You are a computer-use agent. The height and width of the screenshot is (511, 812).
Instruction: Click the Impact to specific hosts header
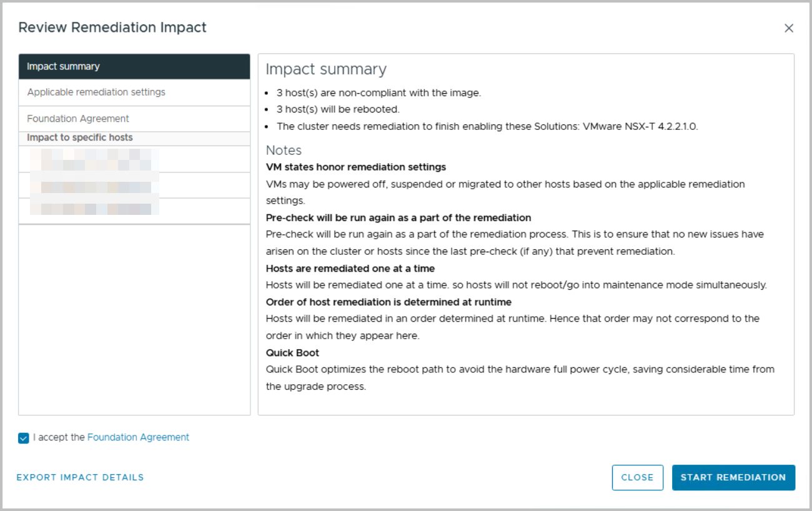[80, 137]
